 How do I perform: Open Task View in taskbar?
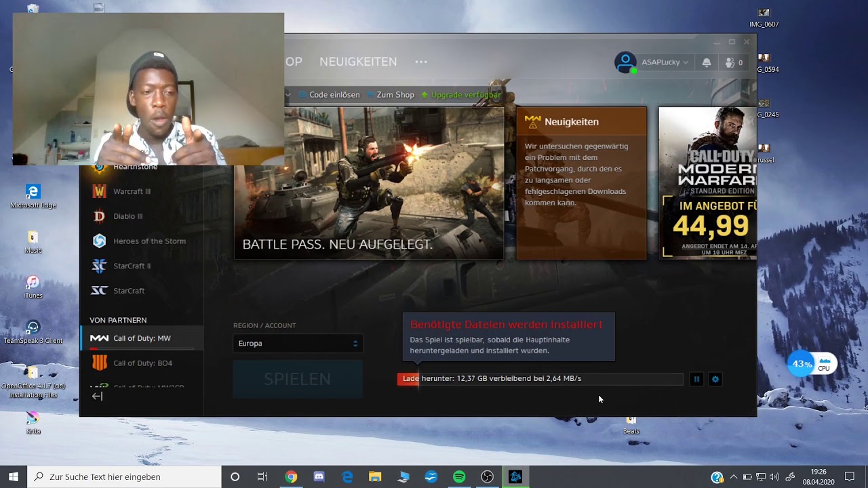(262, 477)
